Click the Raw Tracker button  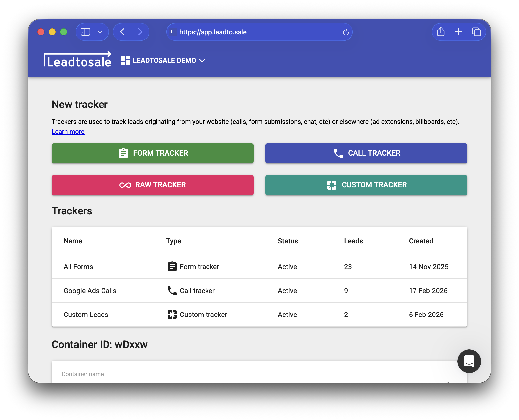click(153, 185)
